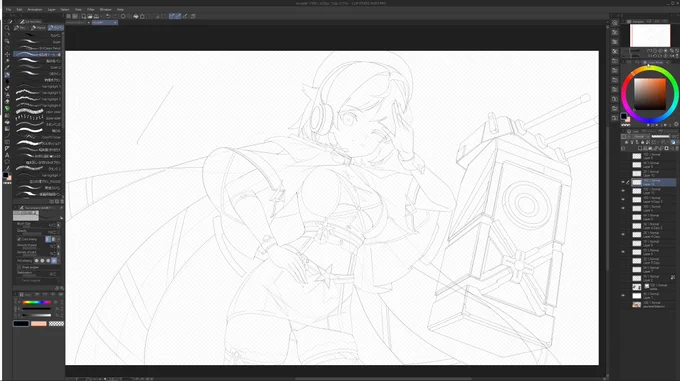Show Layer 5 Copy visibility box
This screenshot has height=381, width=680.
pos(623,261)
